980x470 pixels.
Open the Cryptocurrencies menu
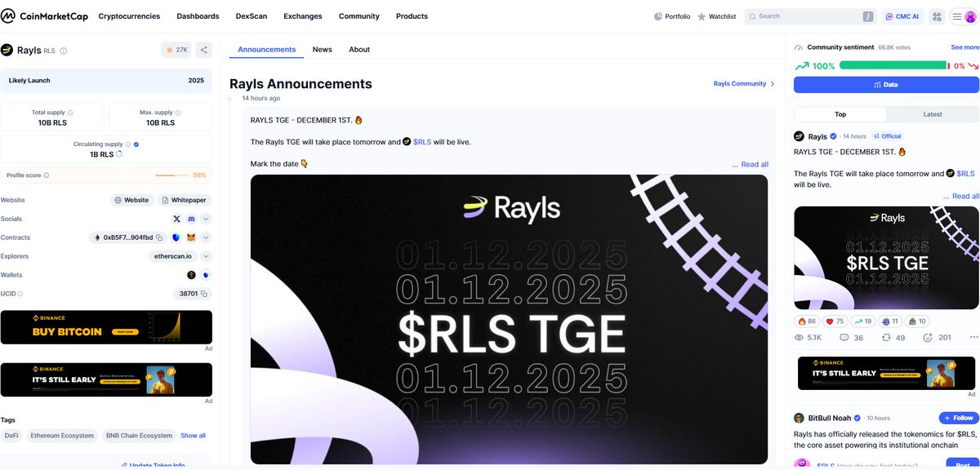point(129,16)
